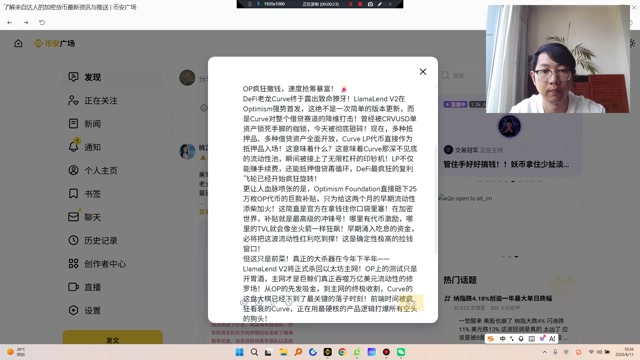The width and height of the screenshot is (640, 360).
Task: Click the 热门话题 heading
Action: coord(460,280)
